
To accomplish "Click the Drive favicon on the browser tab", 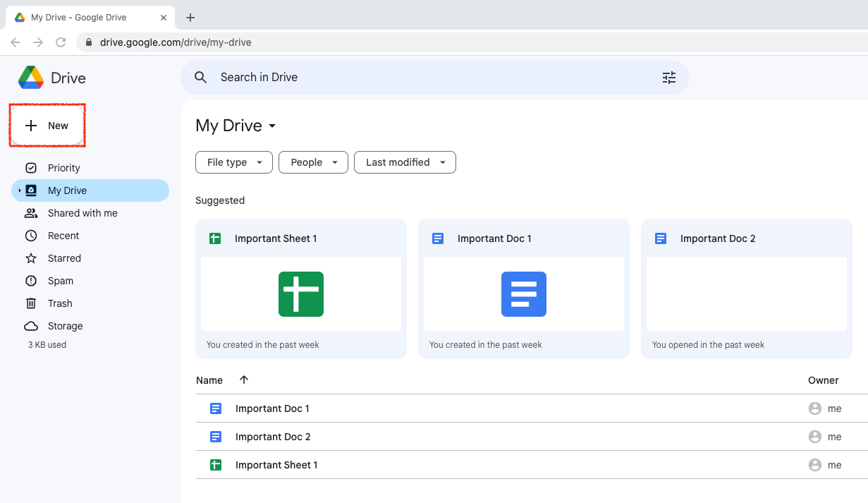I will (20, 18).
